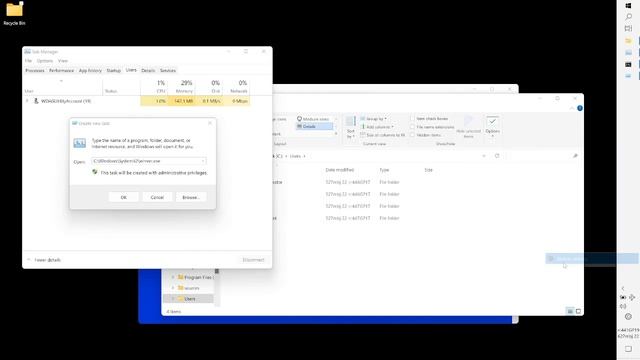
Task: Click the taskbar Task View icon
Action: 628,29
